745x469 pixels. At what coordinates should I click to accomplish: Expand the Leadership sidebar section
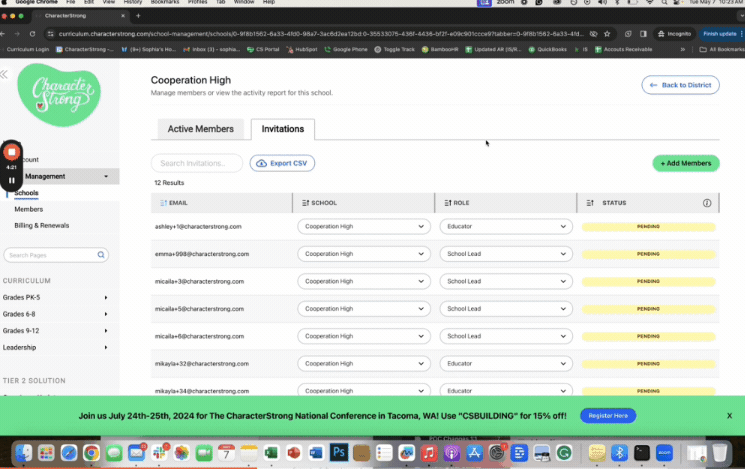(106, 347)
